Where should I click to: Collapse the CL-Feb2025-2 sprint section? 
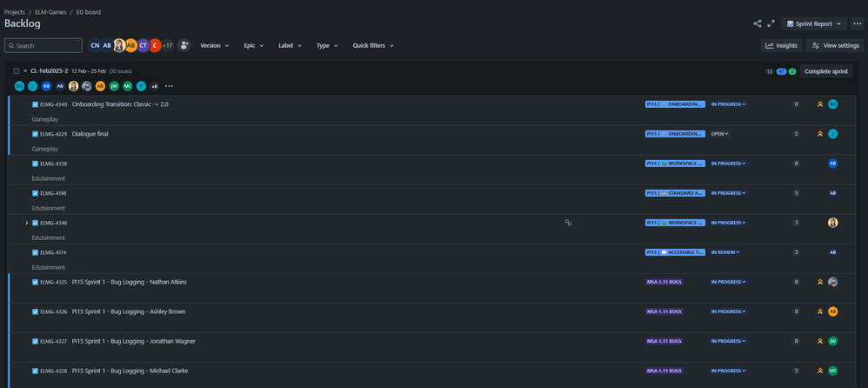[x=25, y=70]
